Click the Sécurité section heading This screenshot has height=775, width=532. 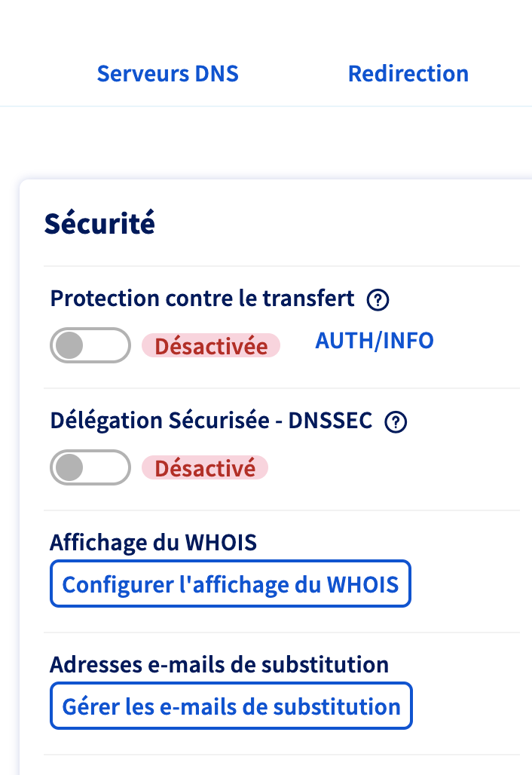coord(99,224)
